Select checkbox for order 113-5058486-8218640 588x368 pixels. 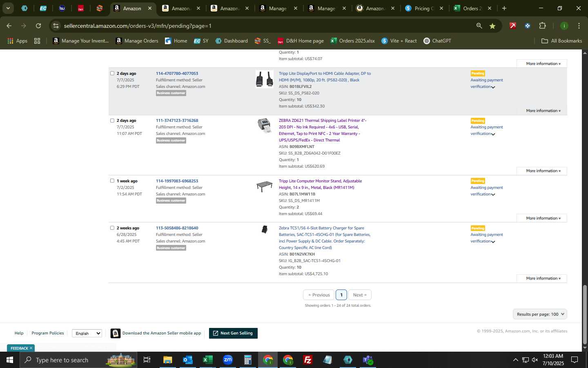pyautogui.click(x=112, y=228)
